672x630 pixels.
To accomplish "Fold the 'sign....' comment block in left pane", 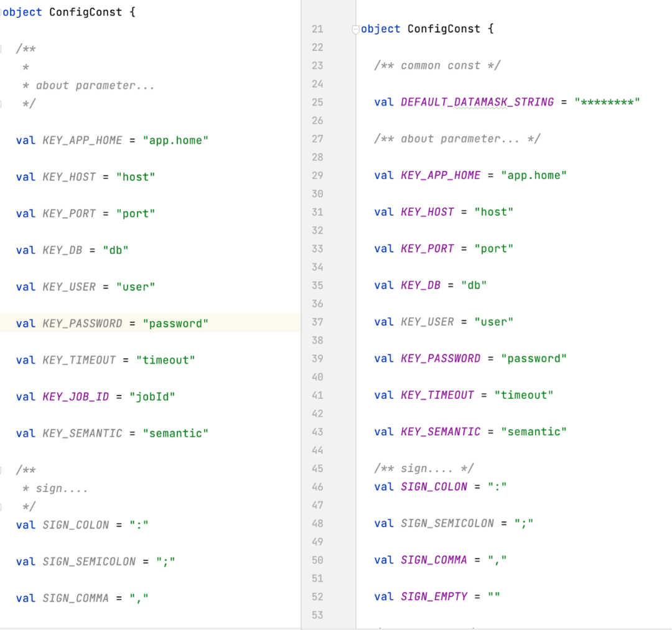I will (2, 470).
